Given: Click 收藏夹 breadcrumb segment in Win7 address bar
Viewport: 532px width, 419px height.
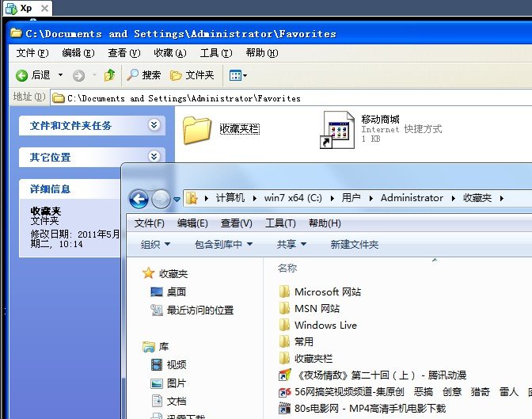Looking at the screenshot, I should pyautogui.click(x=477, y=197).
